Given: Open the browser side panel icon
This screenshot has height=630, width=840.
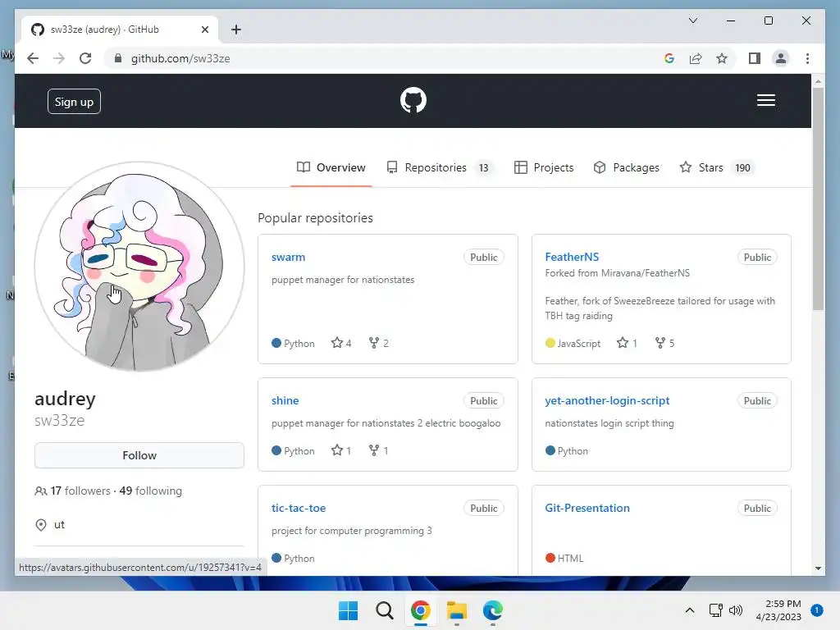Looking at the screenshot, I should click(755, 58).
